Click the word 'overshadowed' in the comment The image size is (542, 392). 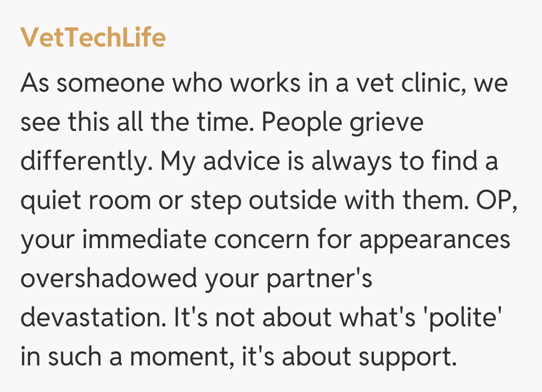point(107,279)
